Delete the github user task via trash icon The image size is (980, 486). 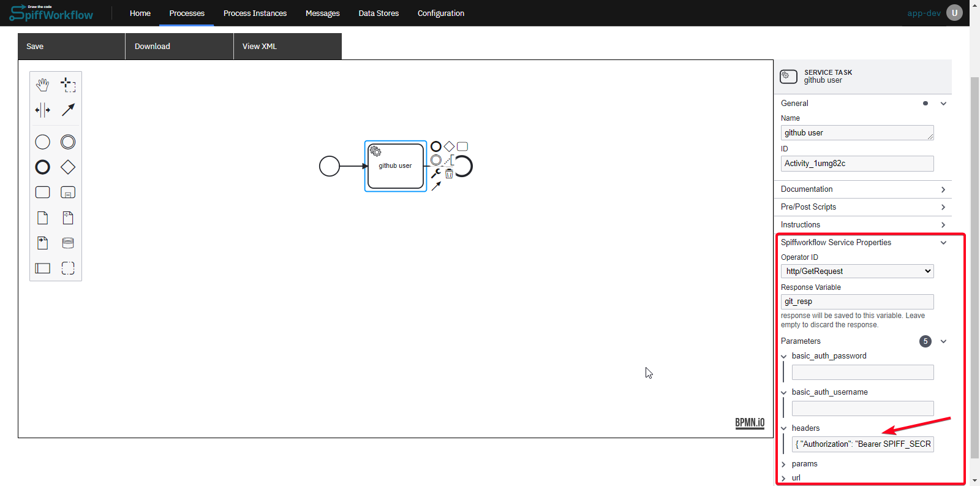coord(449,173)
